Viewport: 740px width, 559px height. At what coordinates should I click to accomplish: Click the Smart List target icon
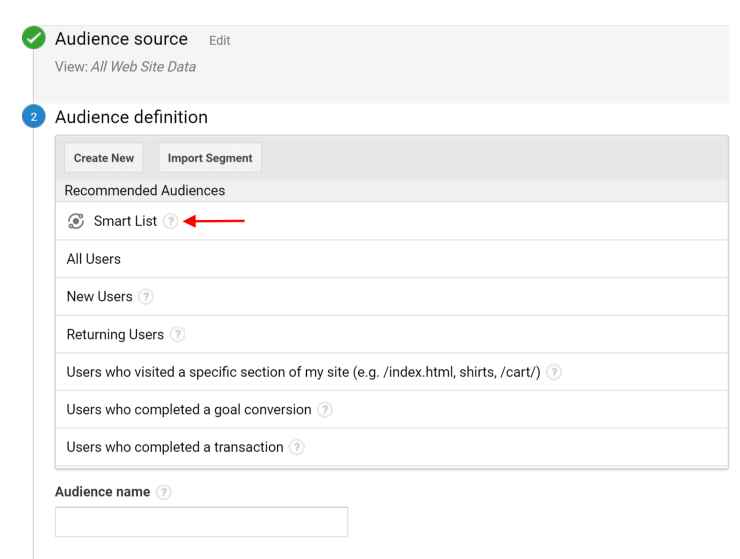tap(76, 221)
